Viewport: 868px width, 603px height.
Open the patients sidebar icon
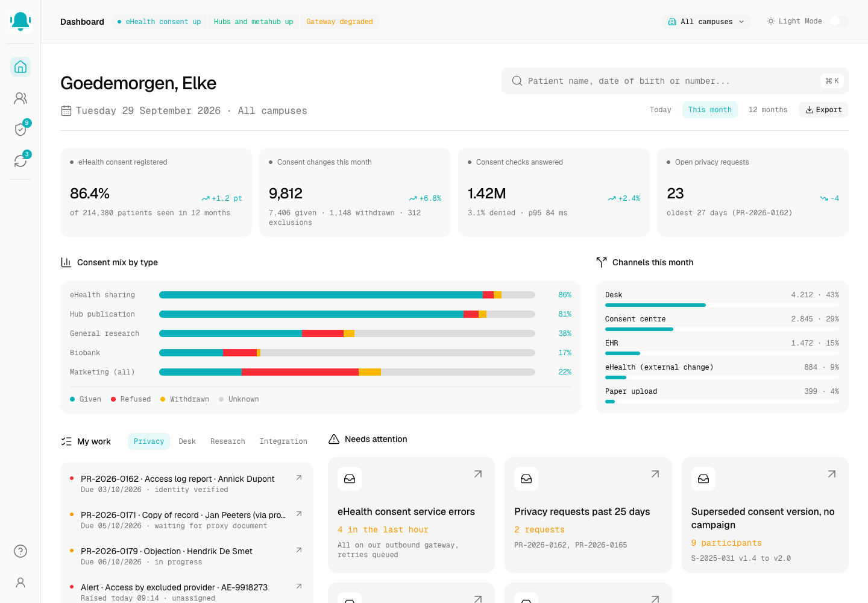(x=20, y=98)
